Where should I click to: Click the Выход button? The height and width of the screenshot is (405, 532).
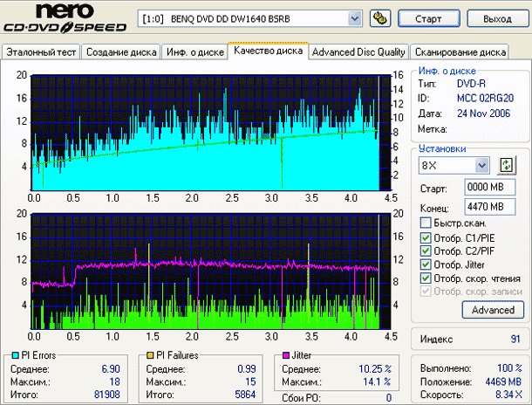[x=496, y=18]
